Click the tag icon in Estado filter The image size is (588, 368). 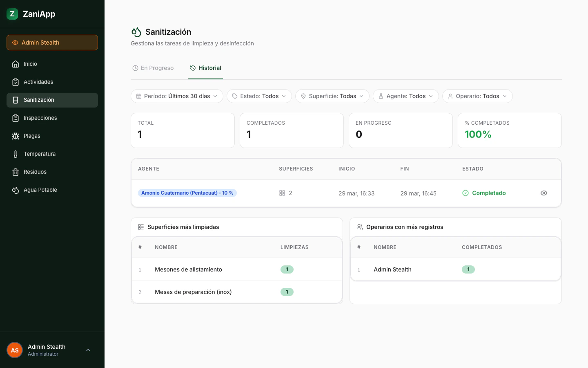(x=235, y=96)
